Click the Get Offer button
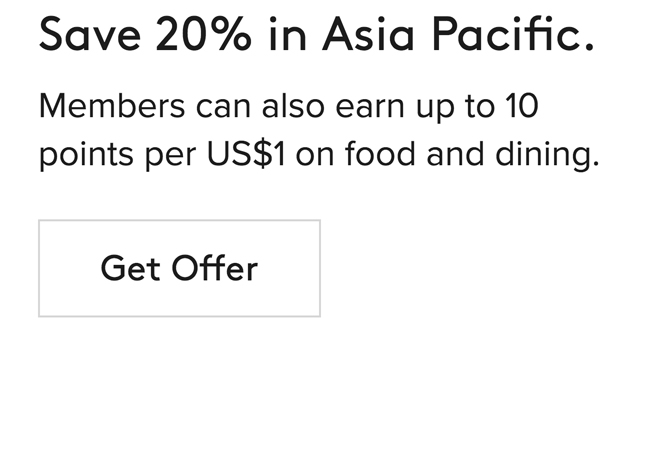 tap(179, 269)
